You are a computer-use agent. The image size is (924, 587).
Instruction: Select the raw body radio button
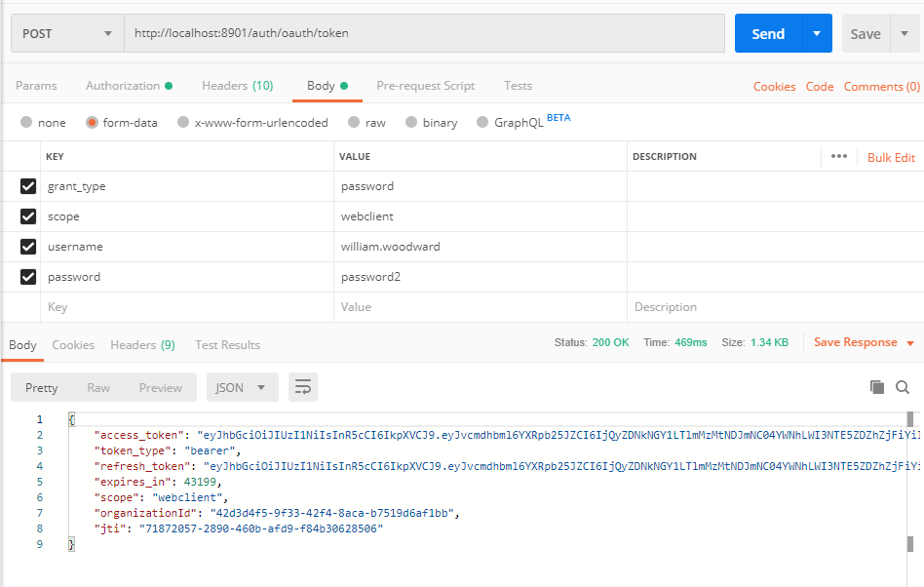pyautogui.click(x=354, y=122)
